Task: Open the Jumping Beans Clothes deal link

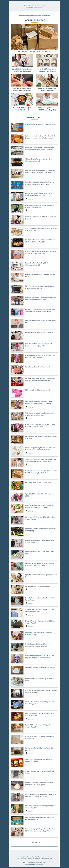Action: [x=41, y=124]
